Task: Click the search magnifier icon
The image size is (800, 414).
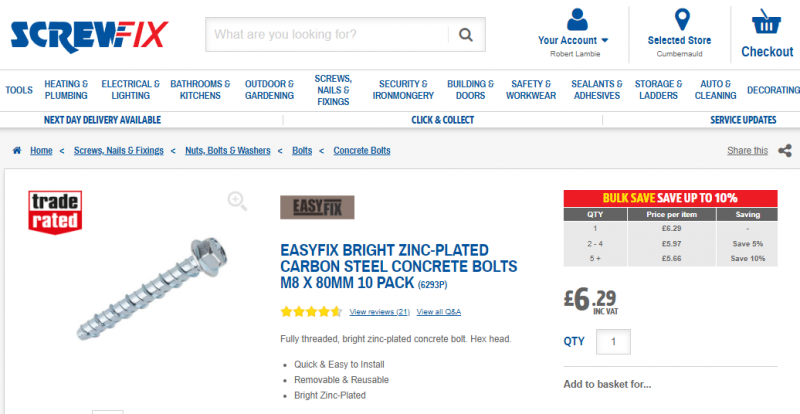Action: point(465,35)
